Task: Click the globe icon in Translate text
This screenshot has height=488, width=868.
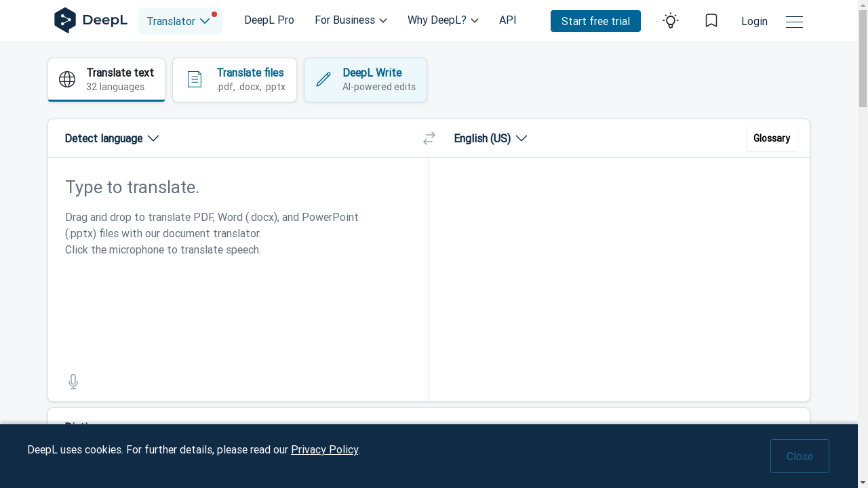Action: point(67,79)
